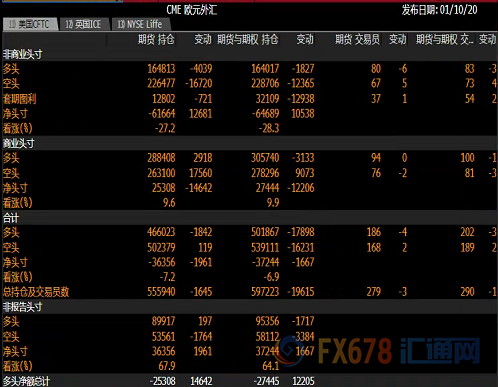Click the value 12802 in the 套期图利 row
Viewport: 498px width, 387px height.
164,99
